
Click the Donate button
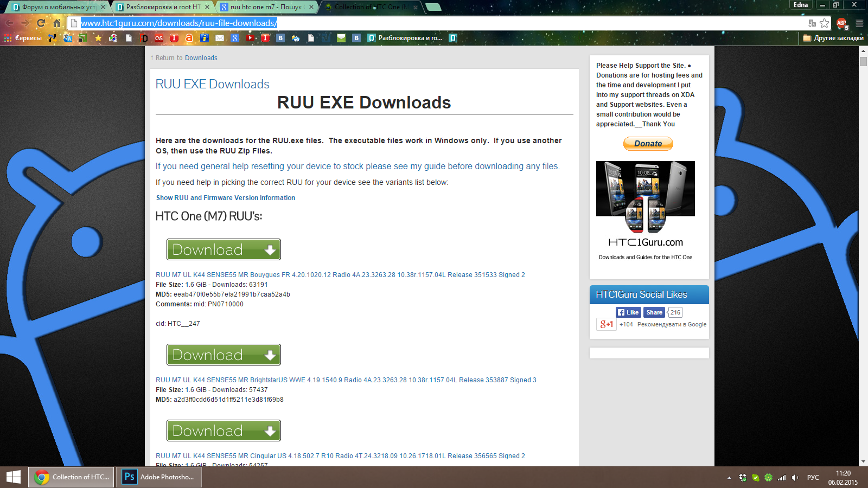click(x=648, y=144)
